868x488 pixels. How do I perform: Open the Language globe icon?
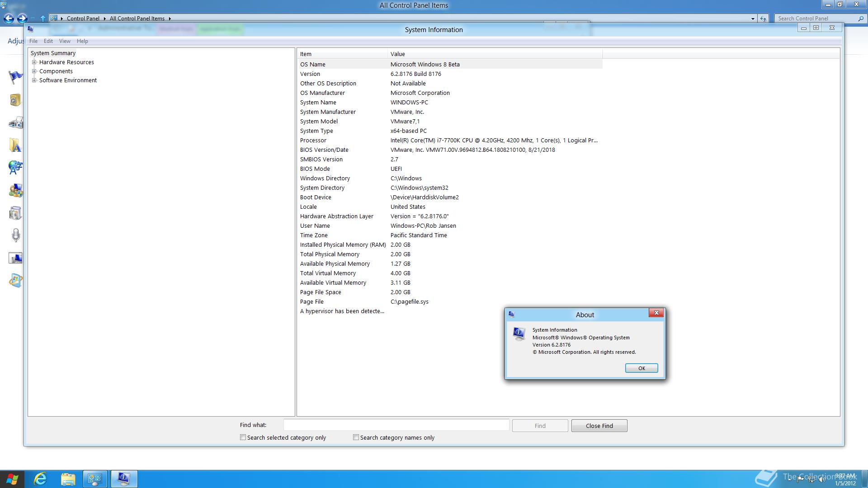pyautogui.click(x=15, y=168)
